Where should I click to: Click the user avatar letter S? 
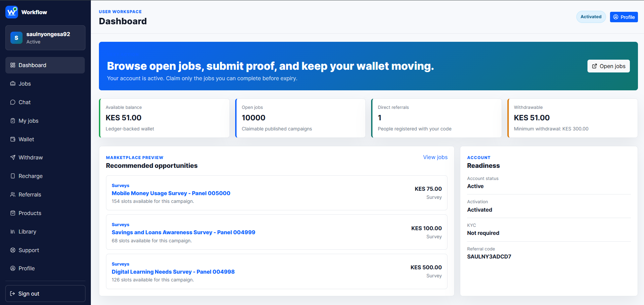click(16, 38)
